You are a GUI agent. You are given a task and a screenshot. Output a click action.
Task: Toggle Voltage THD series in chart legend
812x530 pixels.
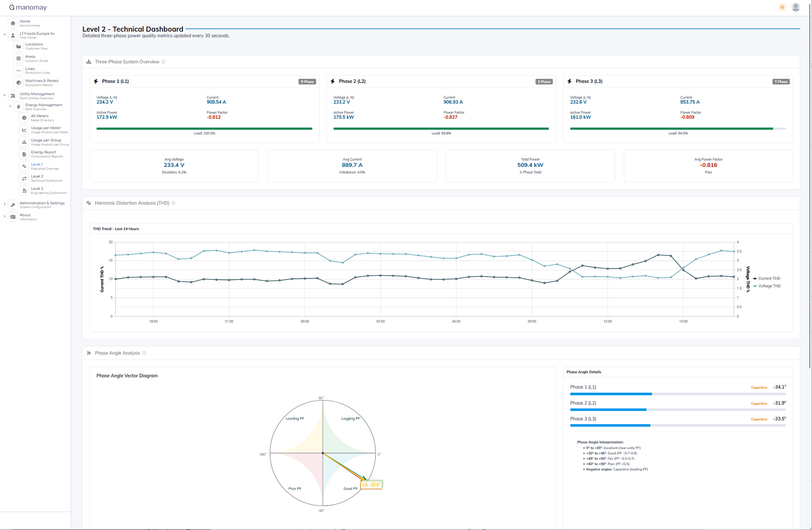tap(768, 286)
